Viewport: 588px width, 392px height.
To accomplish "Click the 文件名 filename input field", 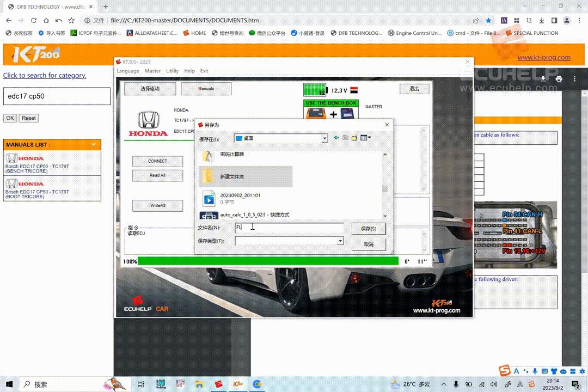I will coord(289,228).
